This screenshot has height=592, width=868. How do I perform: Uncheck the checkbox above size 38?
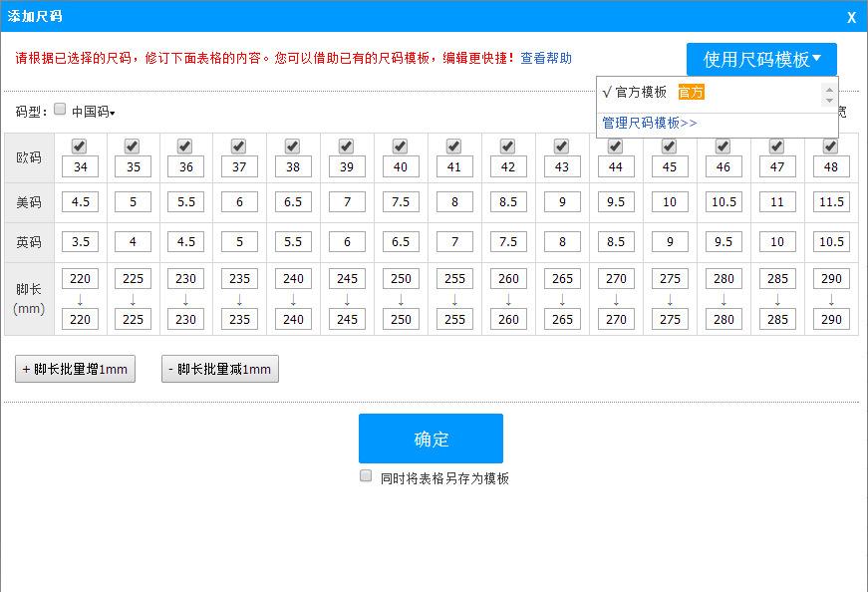click(292, 145)
